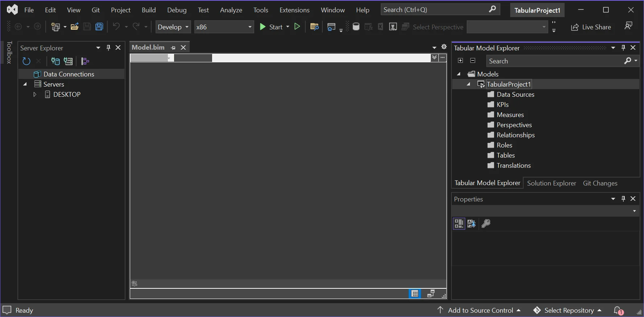Toggle Categorized view in Properties
644x317 pixels.
pos(459,224)
